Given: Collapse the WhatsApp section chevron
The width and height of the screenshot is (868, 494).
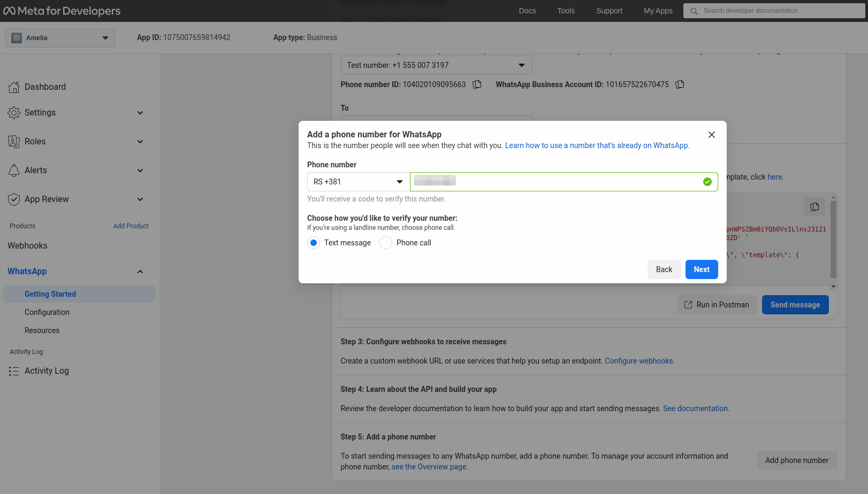Looking at the screenshot, I should (140, 272).
